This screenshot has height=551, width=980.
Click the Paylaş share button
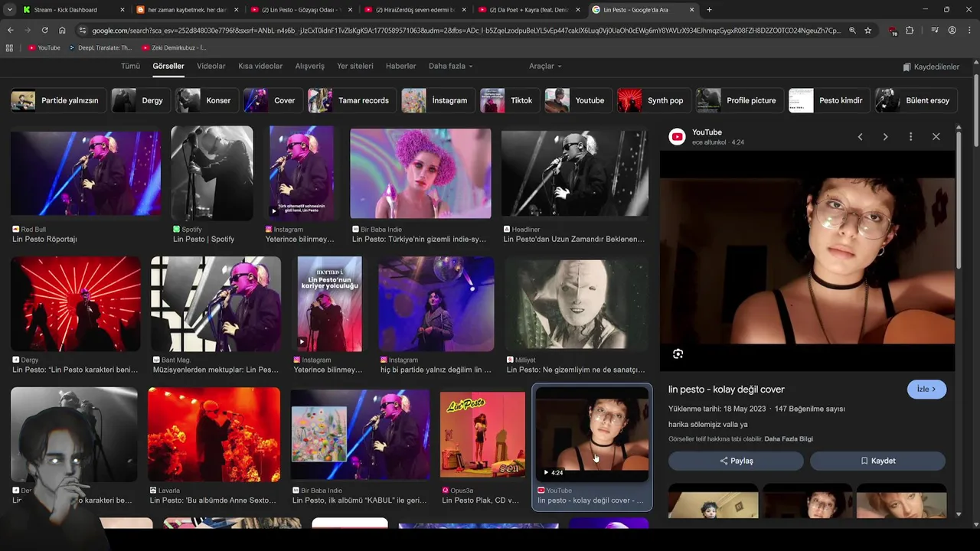point(736,461)
